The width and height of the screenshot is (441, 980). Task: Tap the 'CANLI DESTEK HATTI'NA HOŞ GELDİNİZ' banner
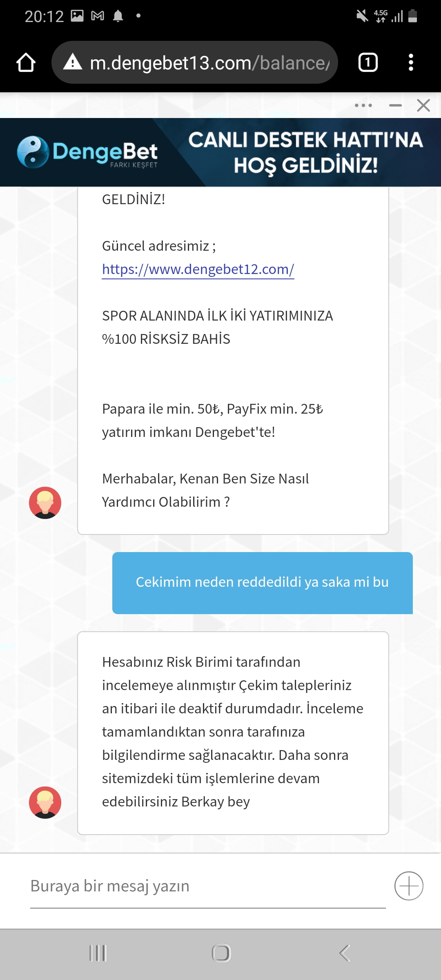305,152
